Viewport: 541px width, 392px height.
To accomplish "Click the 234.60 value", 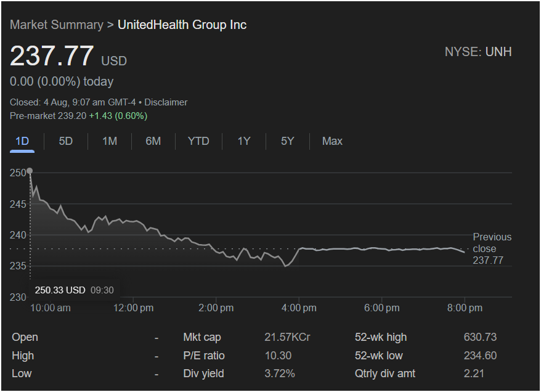I will point(480,356).
